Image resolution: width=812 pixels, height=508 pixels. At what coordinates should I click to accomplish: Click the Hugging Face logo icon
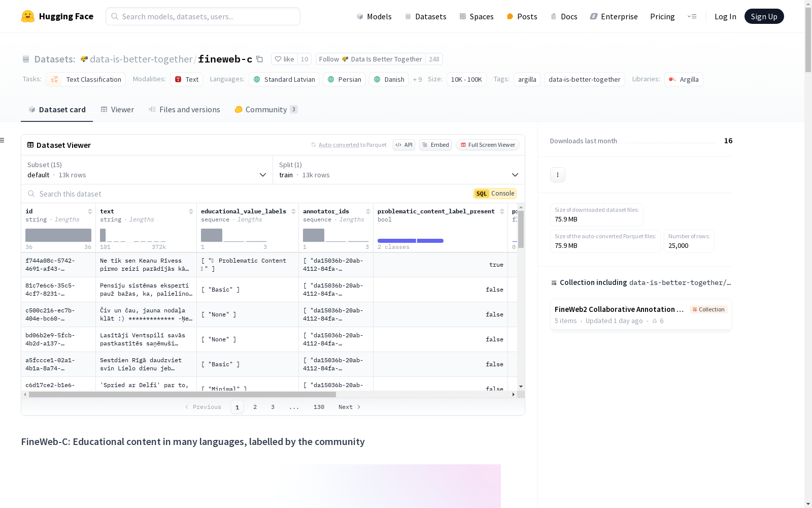pyautogui.click(x=28, y=16)
